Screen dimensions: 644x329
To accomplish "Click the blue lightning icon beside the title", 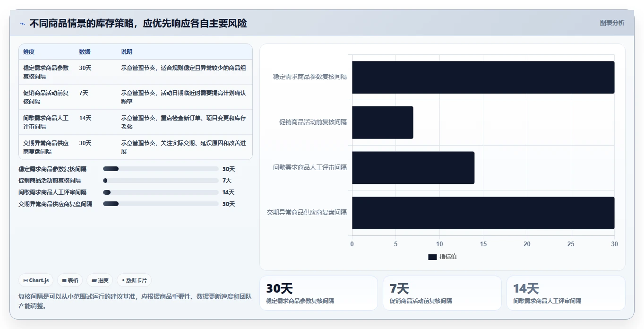I will click(x=22, y=24).
